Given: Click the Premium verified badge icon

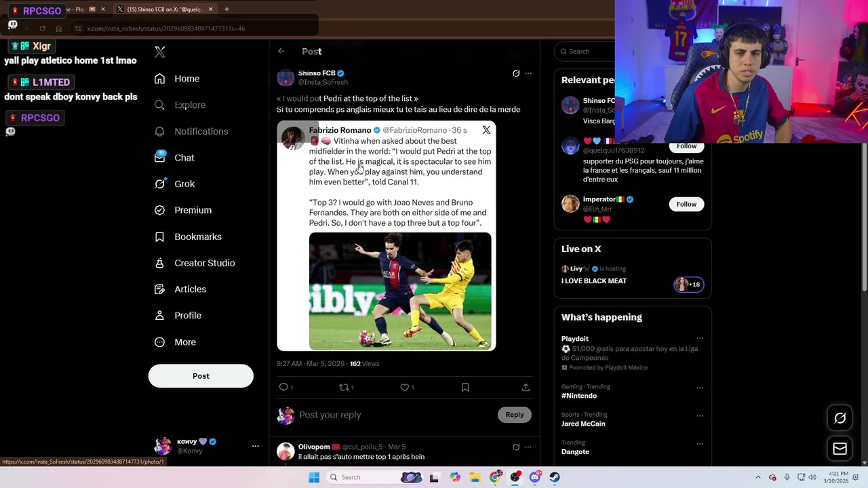Looking at the screenshot, I should click(x=159, y=210).
